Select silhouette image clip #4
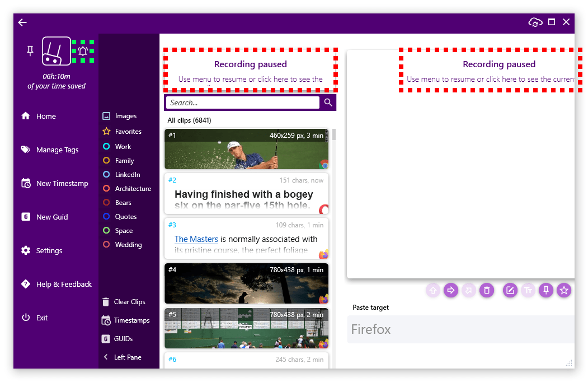 click(246, 283)
